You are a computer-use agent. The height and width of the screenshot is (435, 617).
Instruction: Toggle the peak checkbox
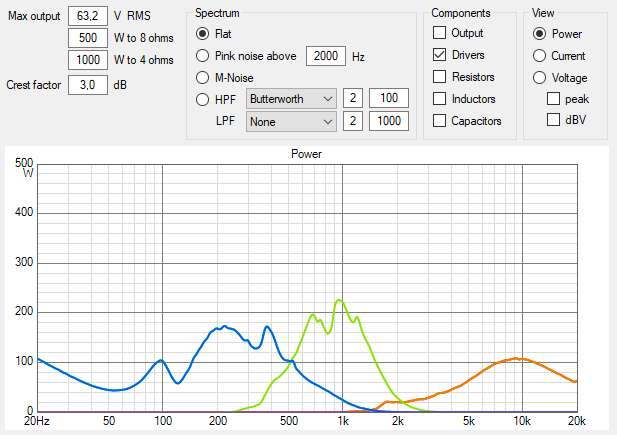pos(553,98)
